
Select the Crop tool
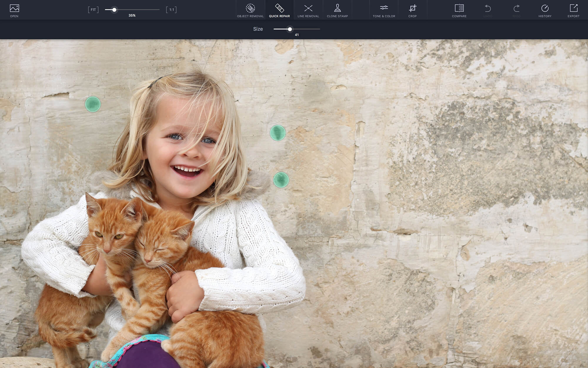pos(412,10)
